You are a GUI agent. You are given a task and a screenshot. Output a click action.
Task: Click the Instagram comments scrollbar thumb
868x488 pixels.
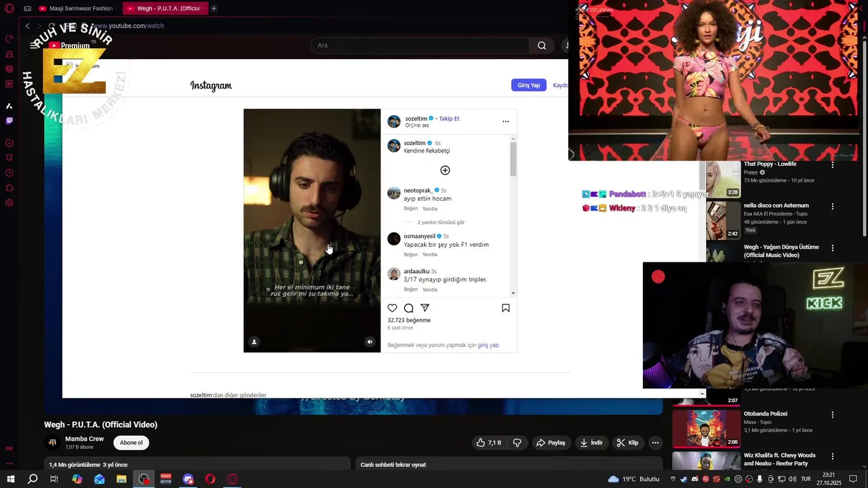coord(513,159)
